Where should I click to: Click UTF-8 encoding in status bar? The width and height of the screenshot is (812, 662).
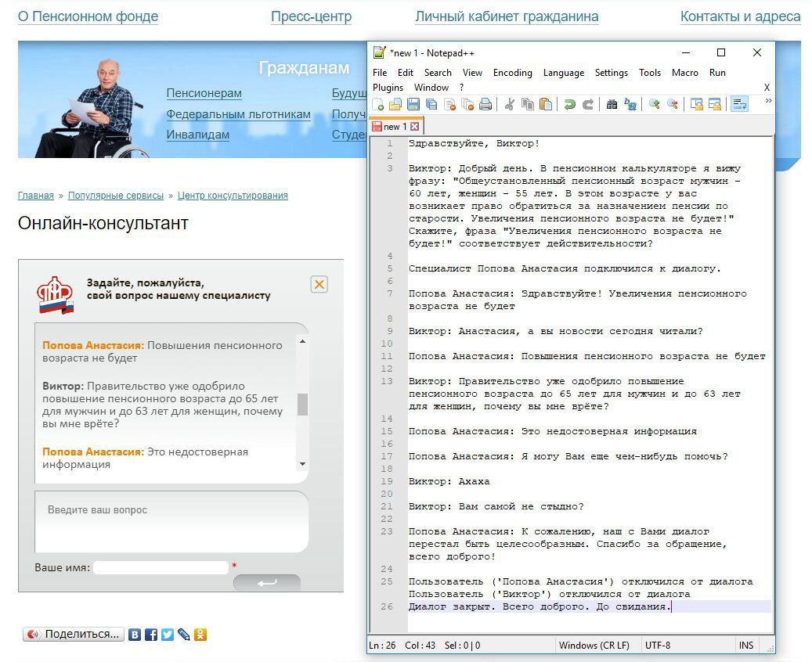coord(658,646)
